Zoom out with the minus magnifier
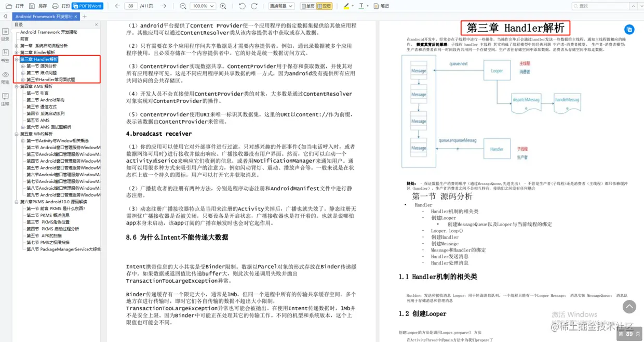Image resolution: width=644 pixels, height=342 pixels. (x=183, y=6)
